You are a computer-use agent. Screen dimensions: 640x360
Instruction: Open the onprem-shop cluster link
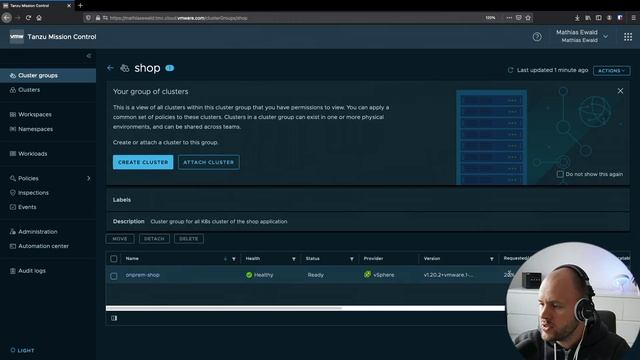click(x=142, y=275)
